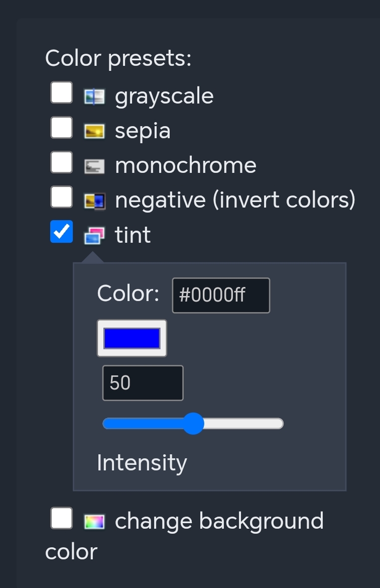Tick the monochrome checkbox
The width and height of the screenshot is (380, 588).
point(62,163)
